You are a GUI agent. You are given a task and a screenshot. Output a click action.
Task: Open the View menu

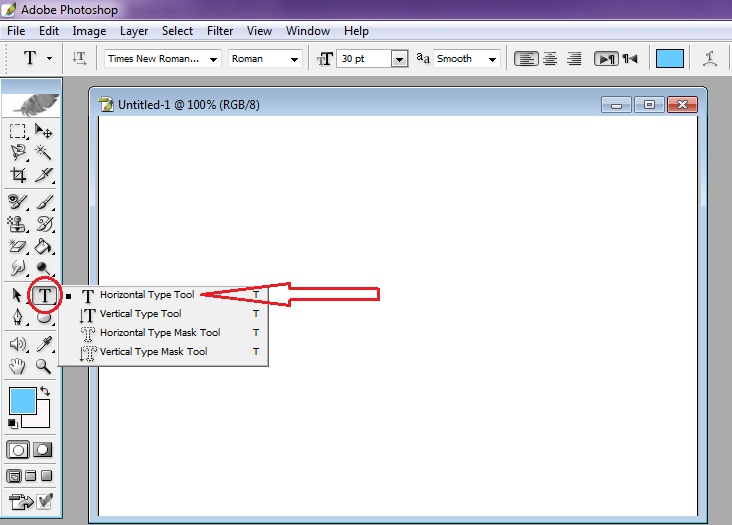coord(259,31)
